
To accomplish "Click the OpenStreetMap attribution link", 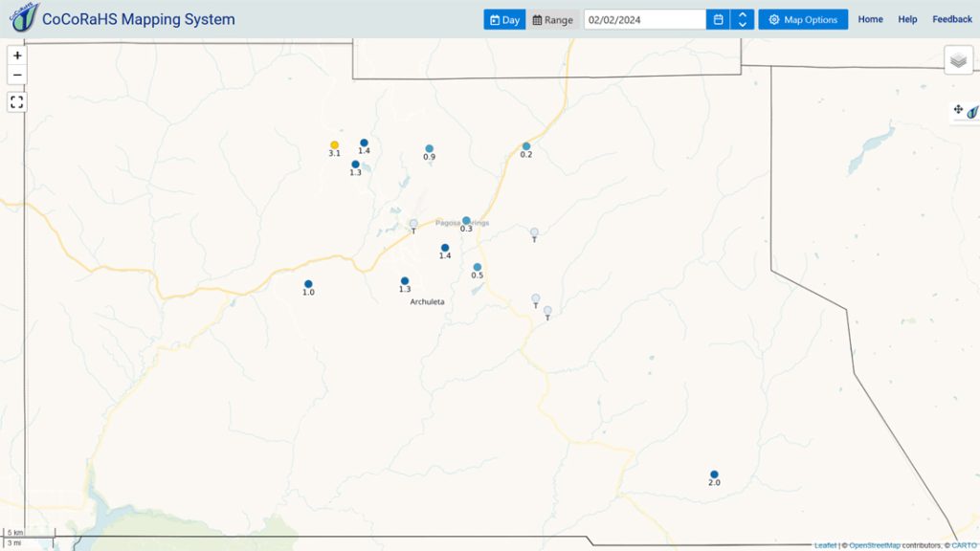I will point(875,545).
